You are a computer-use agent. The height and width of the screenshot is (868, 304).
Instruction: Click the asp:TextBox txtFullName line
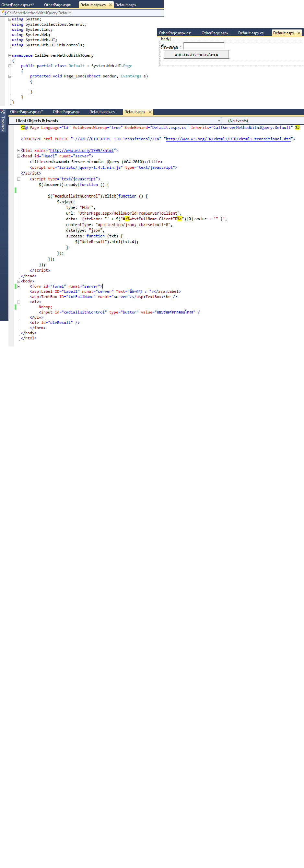click(103, 297)
